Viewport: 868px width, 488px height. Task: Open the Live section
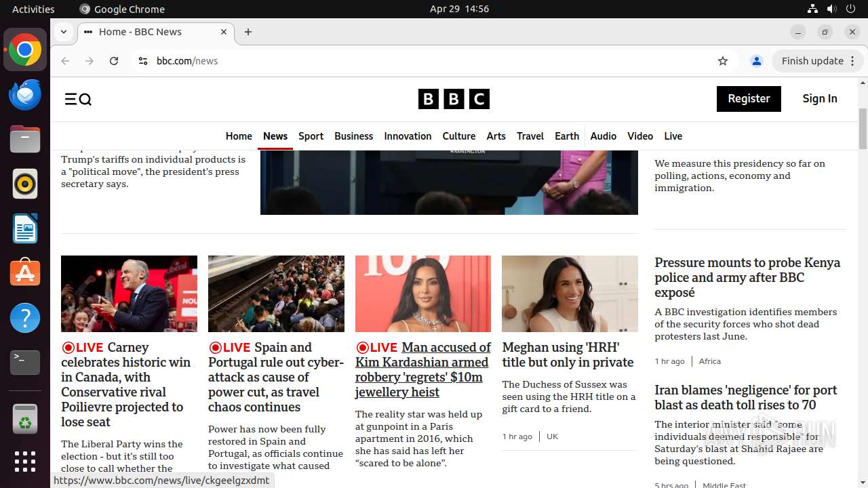tap(673, 136)
